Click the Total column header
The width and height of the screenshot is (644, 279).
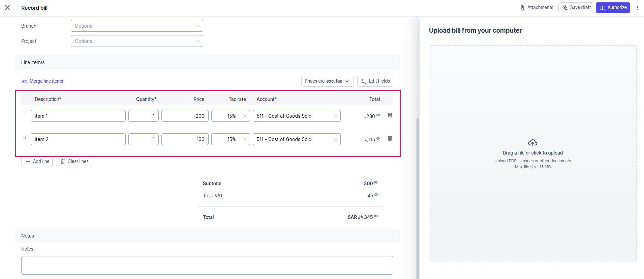pos(374,99)
